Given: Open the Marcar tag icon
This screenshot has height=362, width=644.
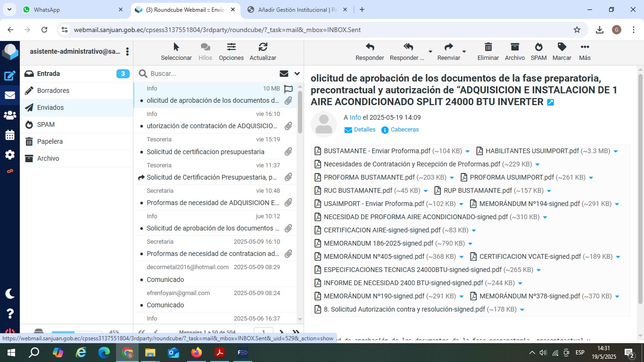Looking at the screenshot, I should point(561,47).
